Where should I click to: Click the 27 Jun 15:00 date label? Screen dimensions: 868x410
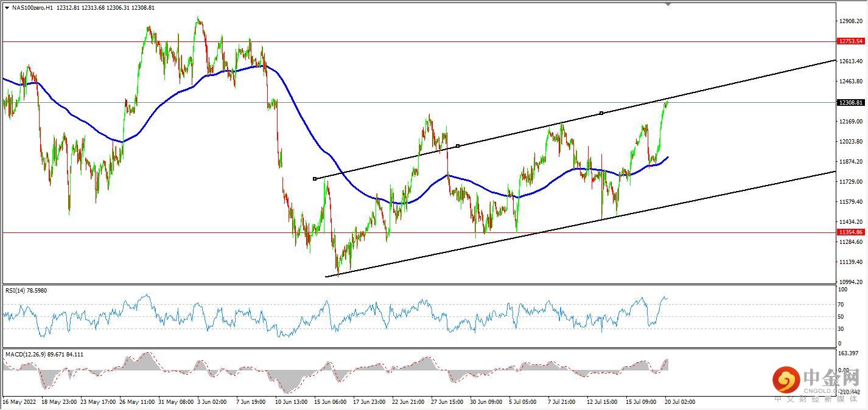pos(447,402)
